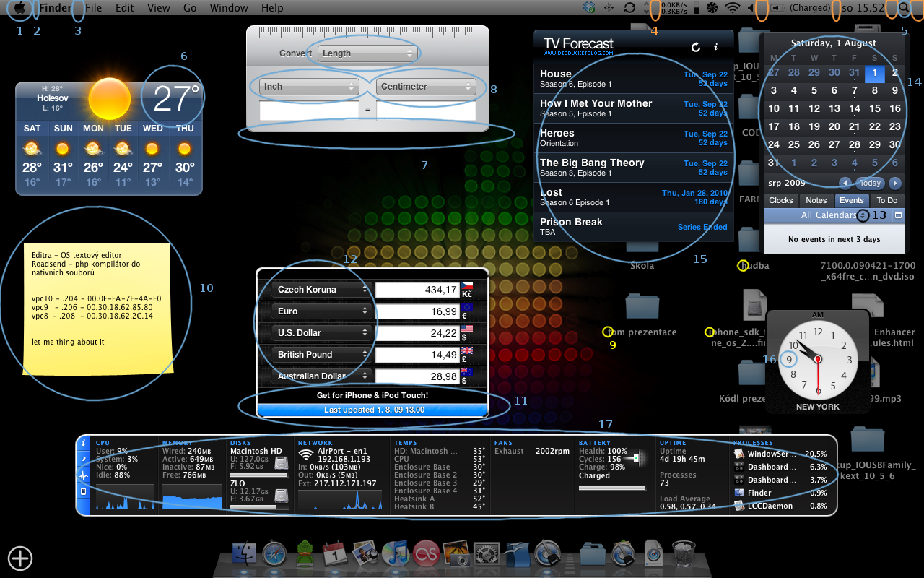Switch to the Clocks tab
Screen dimensions: 924x578
coord(781,201)
